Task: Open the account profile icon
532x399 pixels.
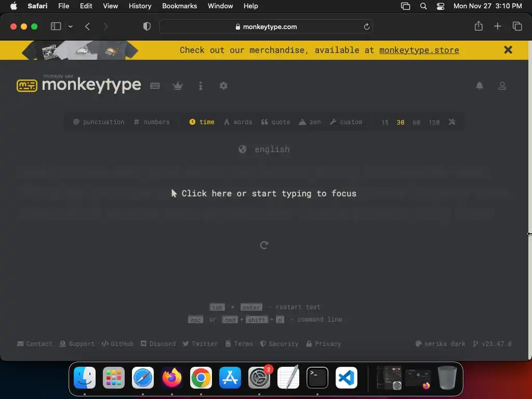Action: click(502, 86)
